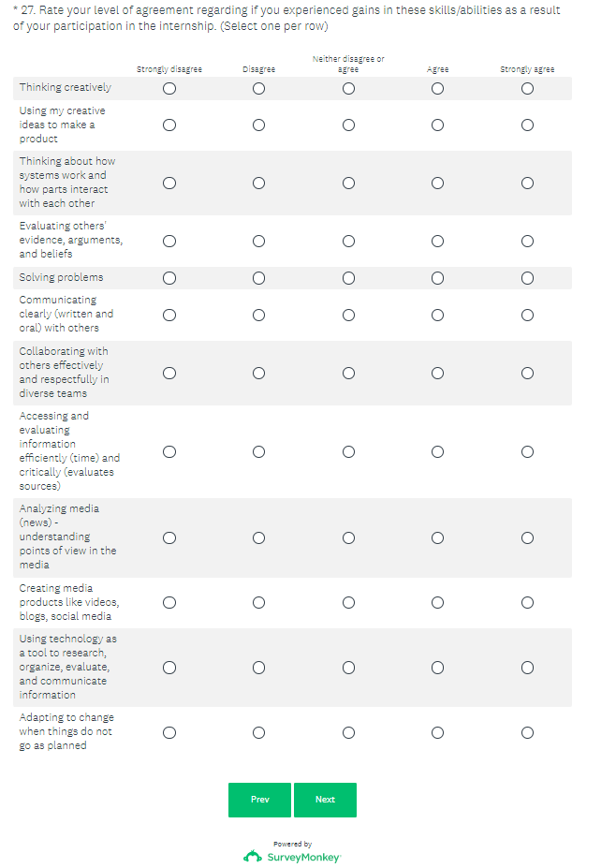Image resolution: width=616 pixels, height=868 pixels.
Task: Select Agree for Adapting to change
Action: click(x=437, y=732)
